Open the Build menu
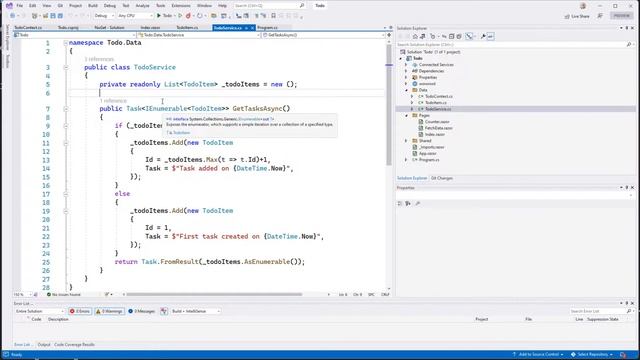 pyautogui.click(x=93, y=6)
